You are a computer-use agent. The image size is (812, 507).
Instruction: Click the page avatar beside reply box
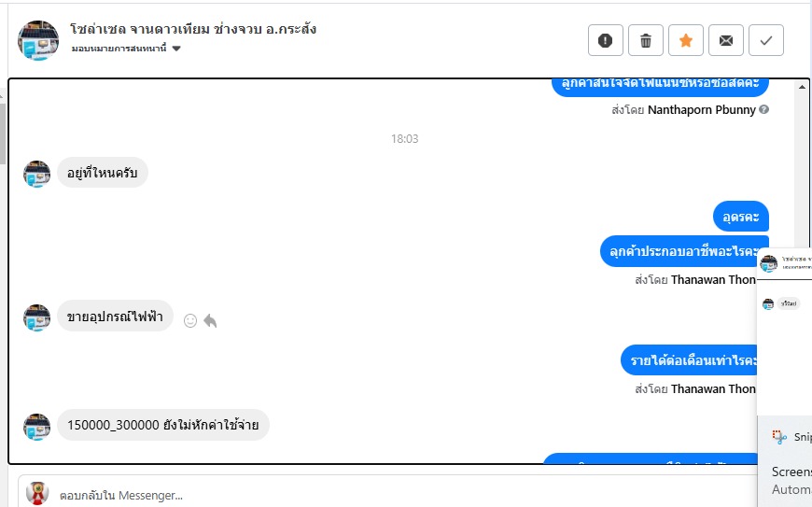pos(38,493)
